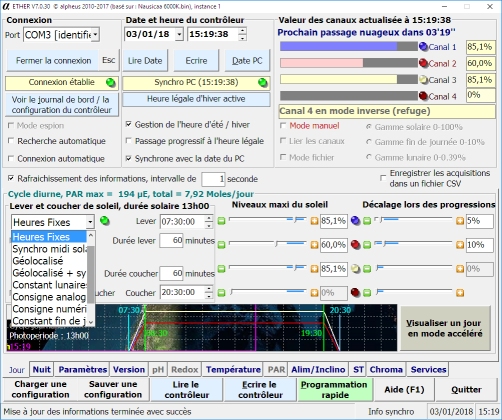The height and width of the screenshot is (420, 502).
Task: Click orange plus icon beside 10% décalage value
Action: coord(460,245)
